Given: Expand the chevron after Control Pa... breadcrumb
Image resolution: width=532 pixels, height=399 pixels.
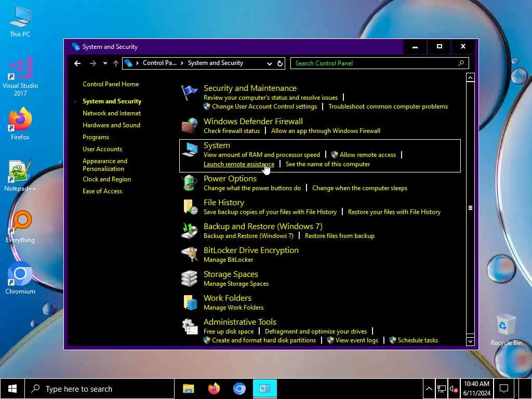Looking at the screenshot, I should (x=182, y=63).
